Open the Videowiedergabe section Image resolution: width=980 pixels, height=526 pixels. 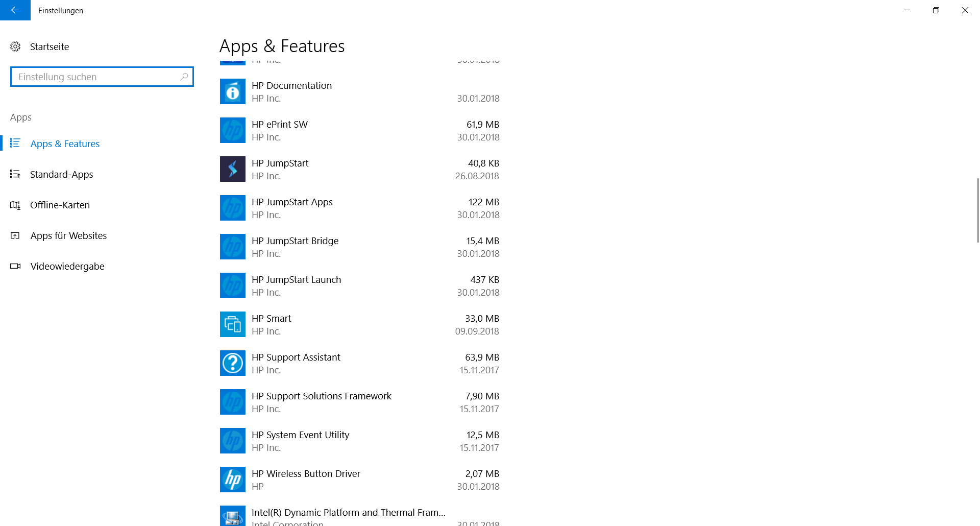[67, 266]
